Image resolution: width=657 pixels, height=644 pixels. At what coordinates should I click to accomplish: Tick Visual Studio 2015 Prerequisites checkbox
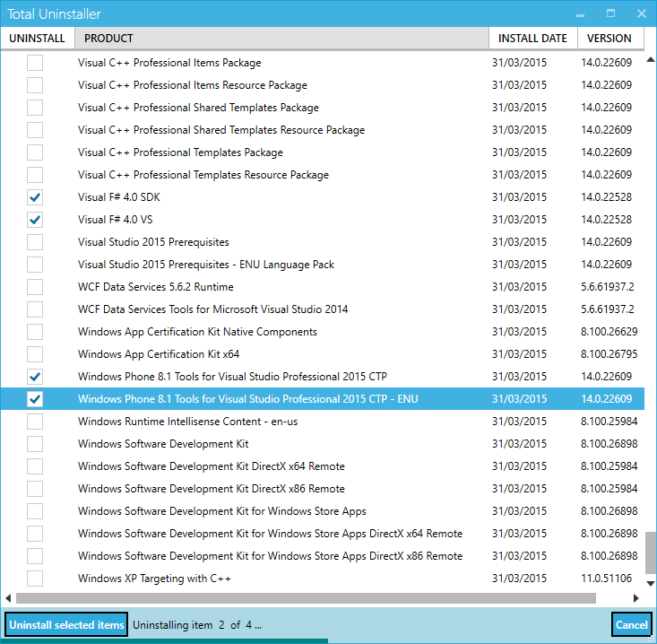pos(35,242)
